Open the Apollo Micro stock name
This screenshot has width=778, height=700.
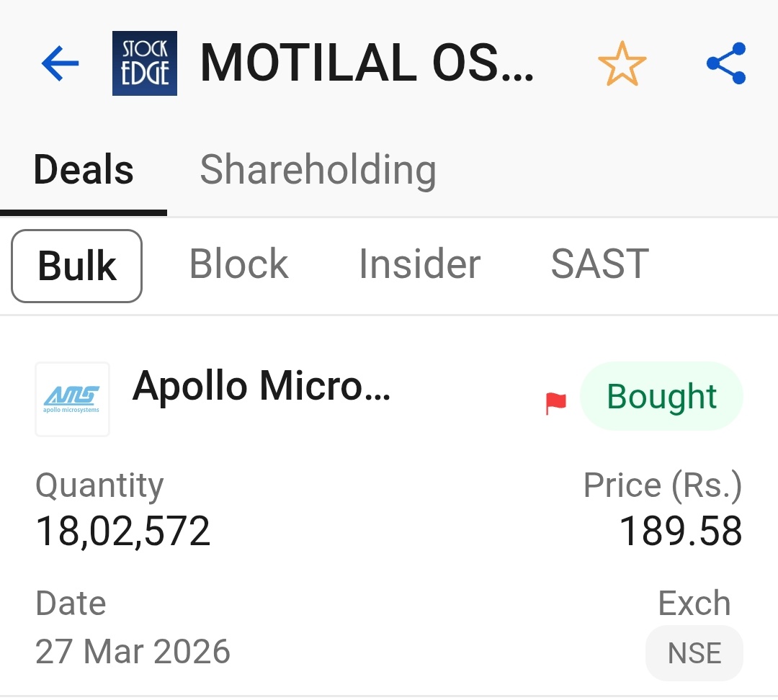tap(261, 386)
